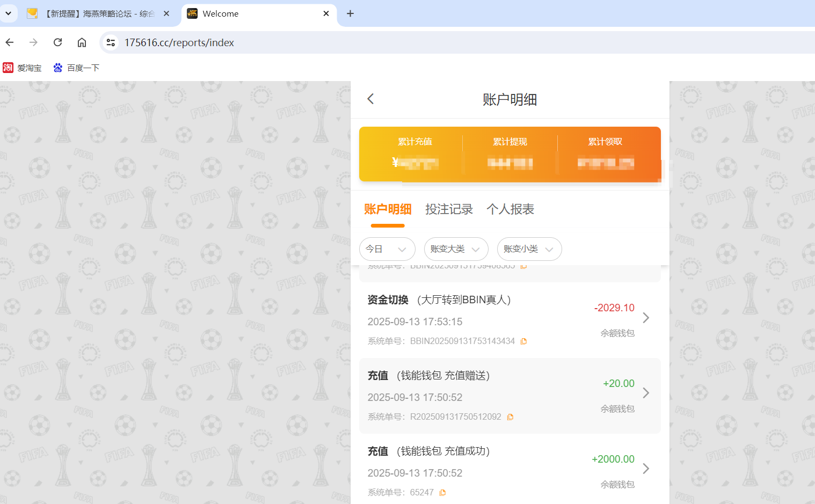Select the 账户明细 tab
The width and height of the screenshot is (815, 504).
[x=388, y=209]
